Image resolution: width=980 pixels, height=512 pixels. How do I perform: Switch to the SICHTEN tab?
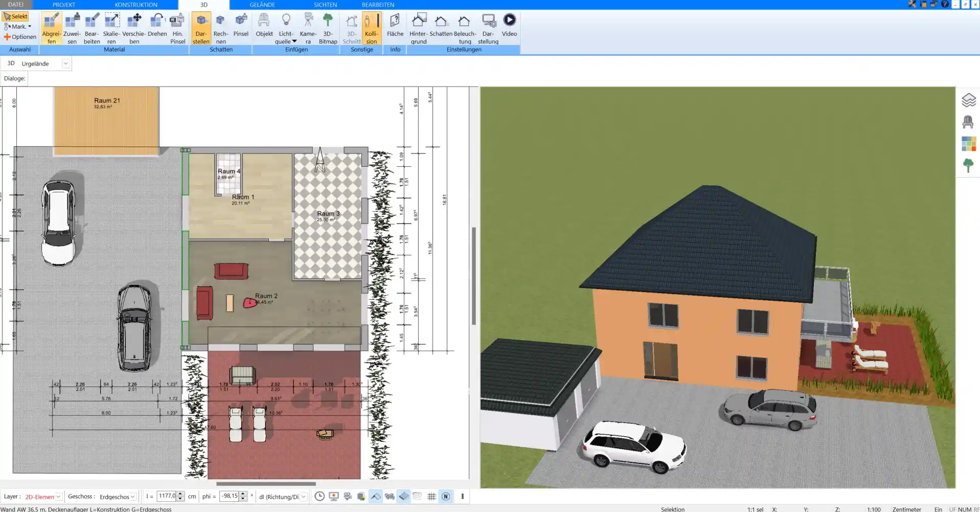(x=325, y=5)
